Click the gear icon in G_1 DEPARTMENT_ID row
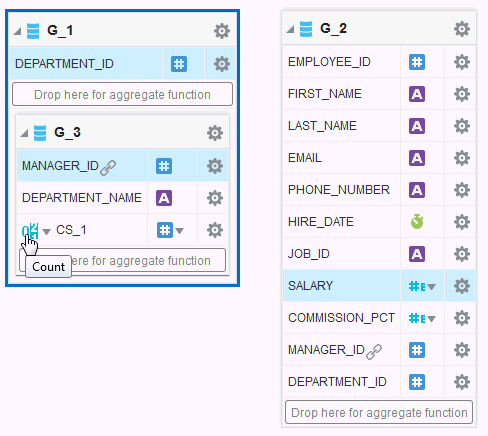Viewport: 488px width, 436px height. (x=222, y=64)
